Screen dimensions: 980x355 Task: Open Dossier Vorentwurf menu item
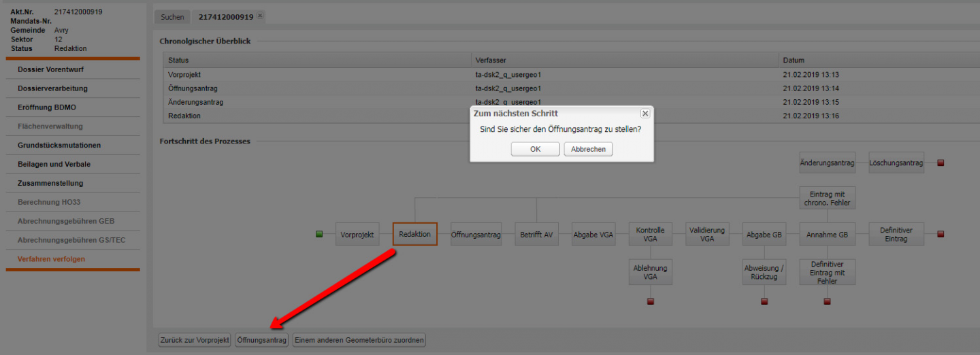tap(51, 69)
